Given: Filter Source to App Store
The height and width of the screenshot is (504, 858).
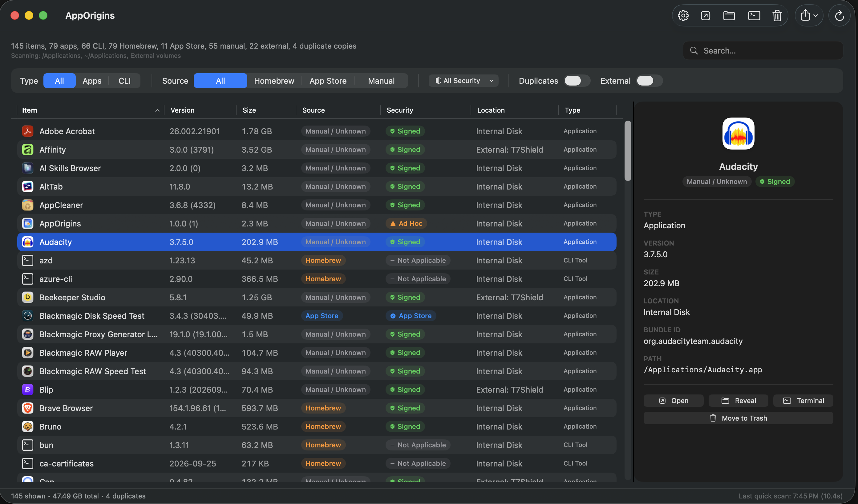Looking at the screenshot, I should coord(328,81).
